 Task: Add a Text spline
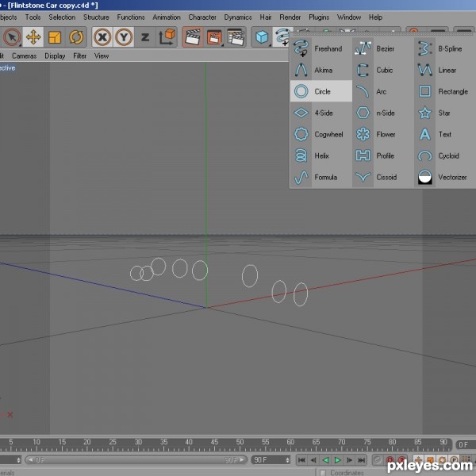tap(445, 134)
